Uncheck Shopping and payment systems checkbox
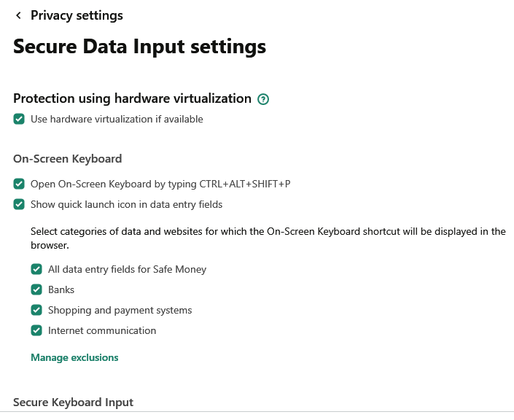 (x=36, y=310)
